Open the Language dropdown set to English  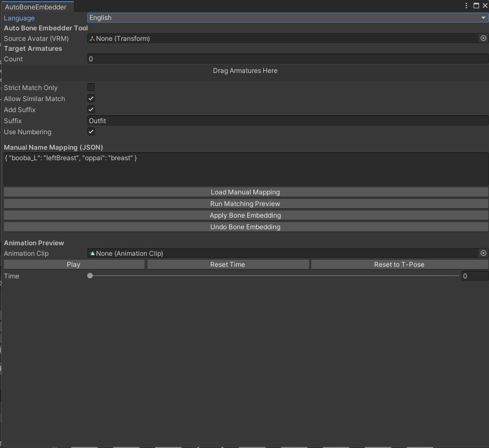coord(287,17)
